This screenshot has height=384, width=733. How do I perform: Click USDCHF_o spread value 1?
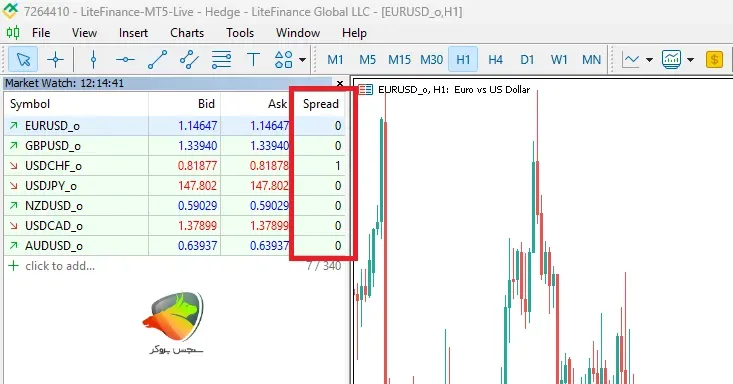pos(338,166)
